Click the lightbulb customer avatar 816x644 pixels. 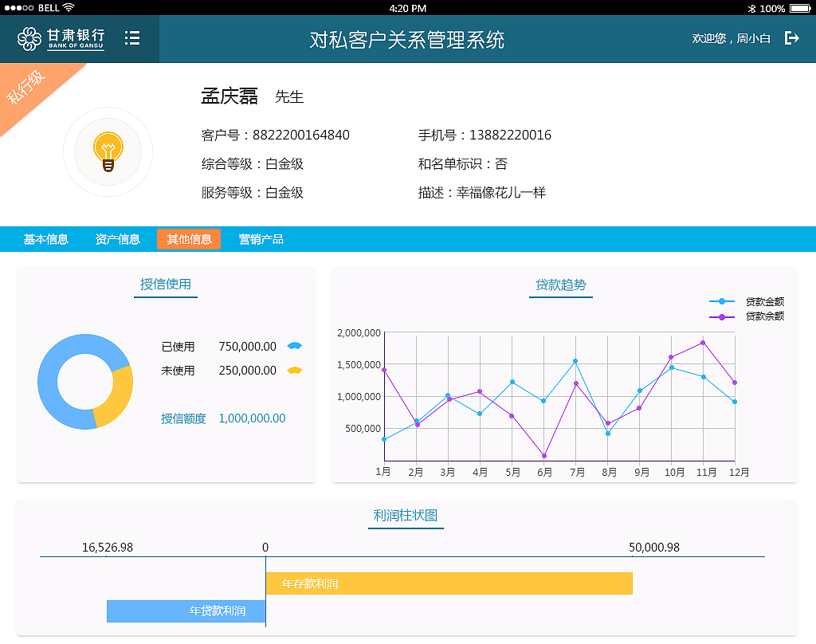coord(108,150)
